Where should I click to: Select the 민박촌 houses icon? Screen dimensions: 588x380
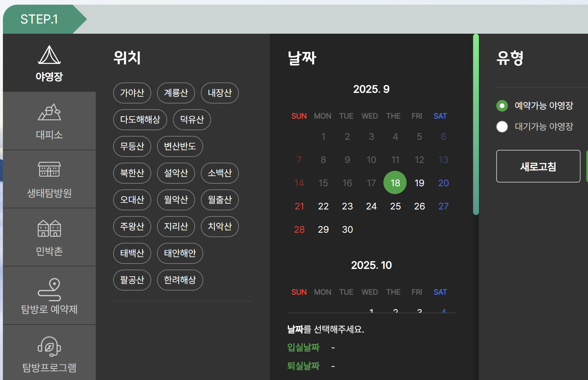coord(49,229)
